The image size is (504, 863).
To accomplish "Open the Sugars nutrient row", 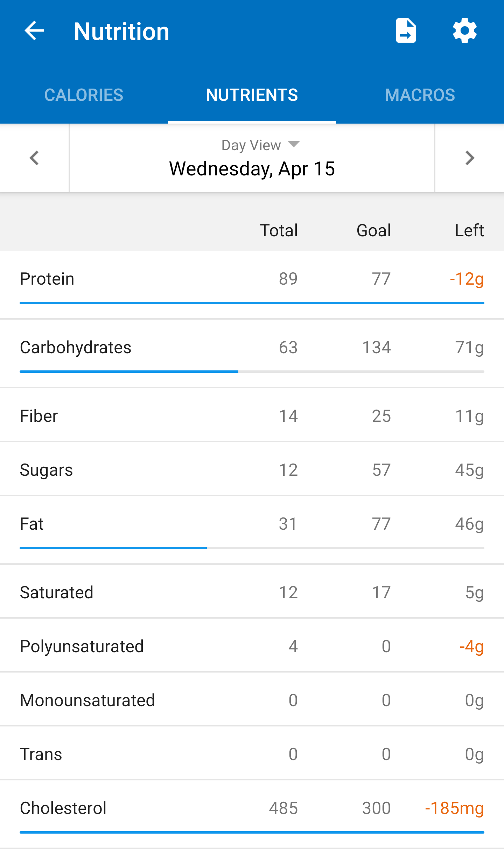I will pyautogui.click(x=252, y=470).
